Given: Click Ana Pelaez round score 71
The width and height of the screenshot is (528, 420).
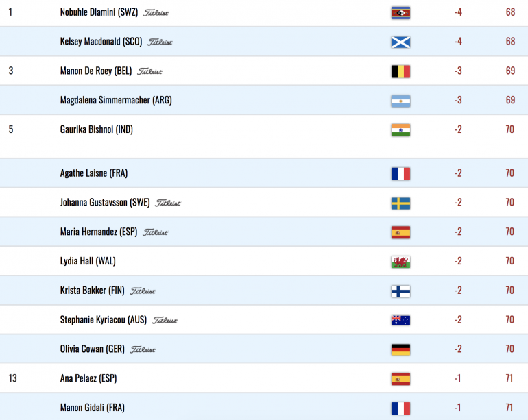Looking at the screenshot, I should [x=509, y=378].
